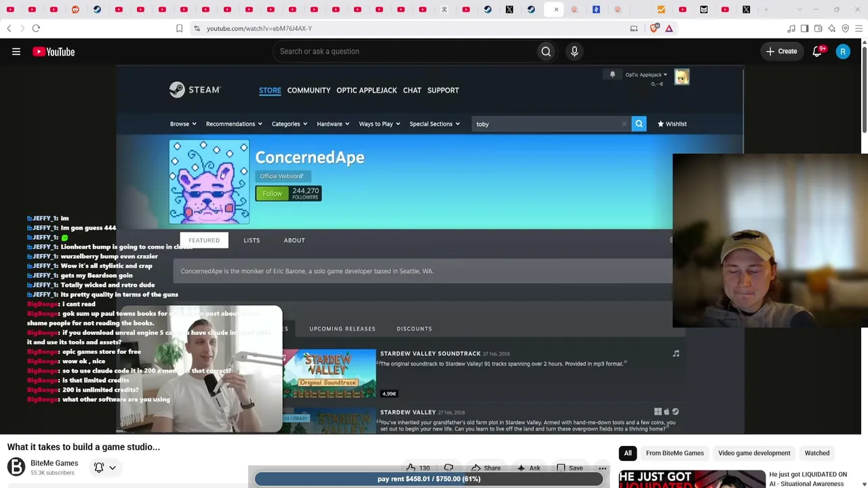This screenshot has width=868, height=488.
Task: Open the Stardew Valley Soundtrack thumbnail
Action: coord(329,373)
